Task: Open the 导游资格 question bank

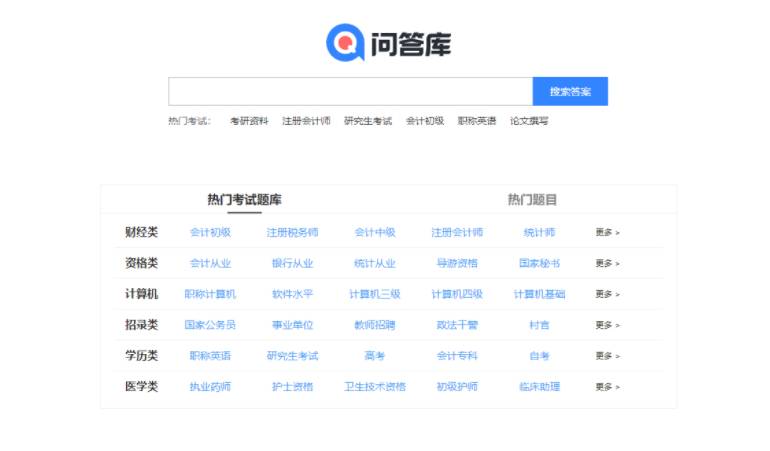Action: pos(457,263)
